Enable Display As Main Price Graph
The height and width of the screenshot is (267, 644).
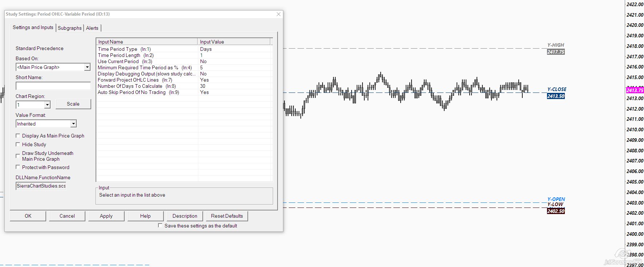(18, 136)
